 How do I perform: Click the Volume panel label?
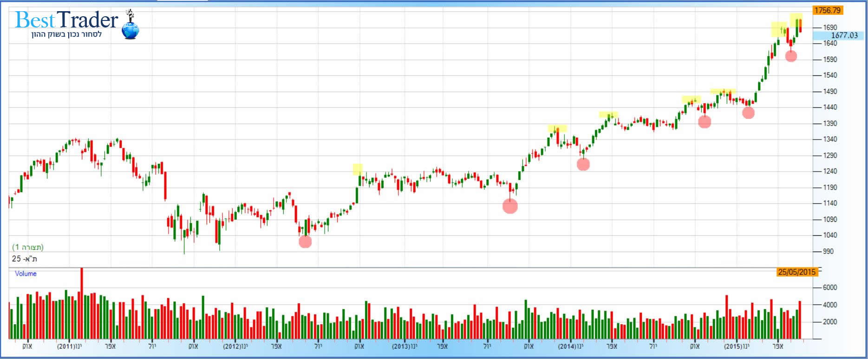tap(26, 273)
